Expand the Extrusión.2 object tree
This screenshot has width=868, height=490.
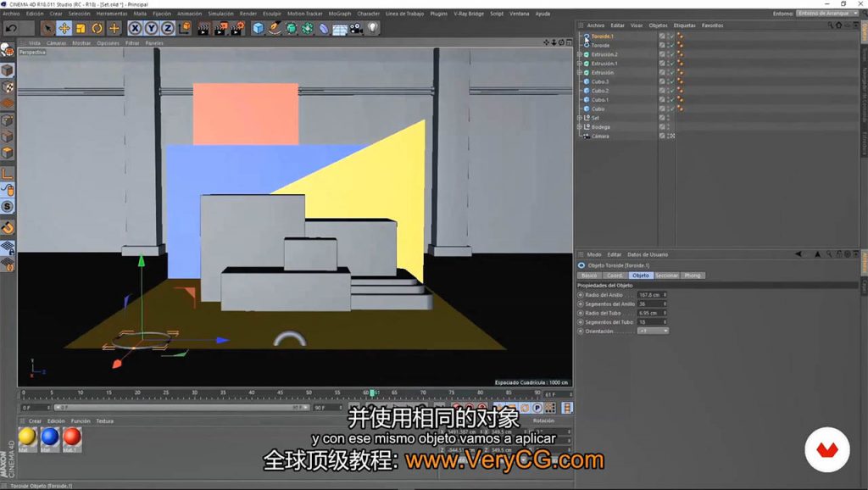pos(580,54)
